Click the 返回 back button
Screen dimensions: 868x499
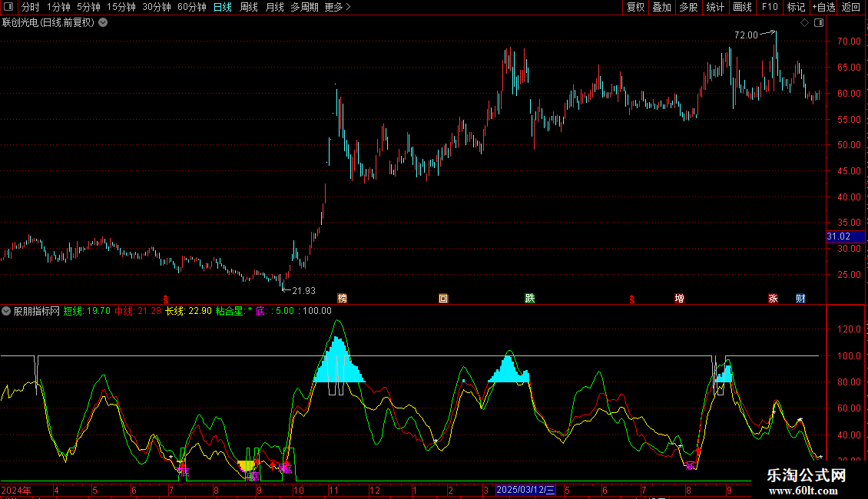point(851,7)
